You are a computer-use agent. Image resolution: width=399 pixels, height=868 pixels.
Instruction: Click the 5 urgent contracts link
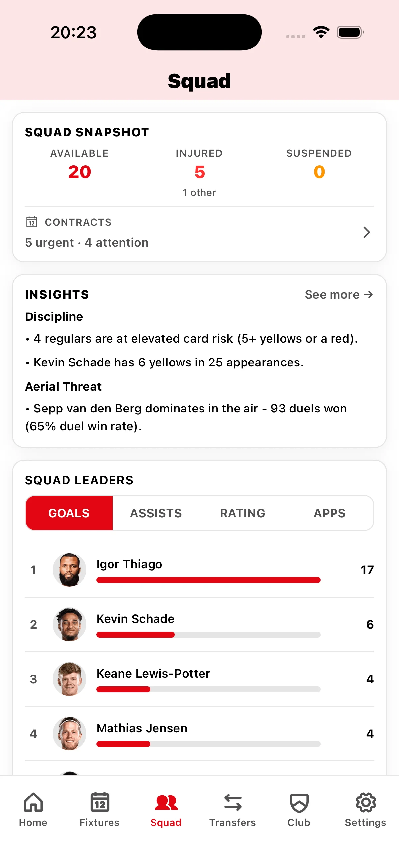pos(49,242)
